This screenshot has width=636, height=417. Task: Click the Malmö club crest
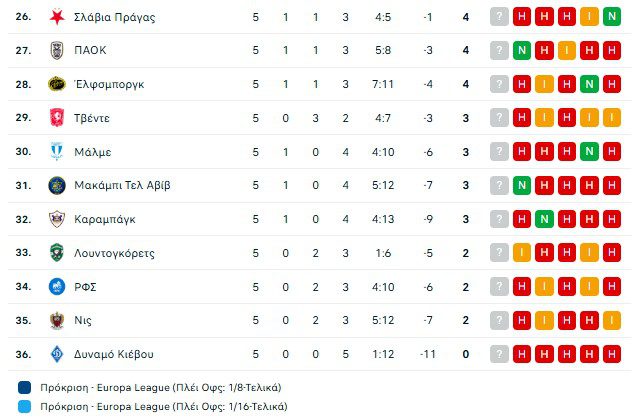(x=56, y=152)
